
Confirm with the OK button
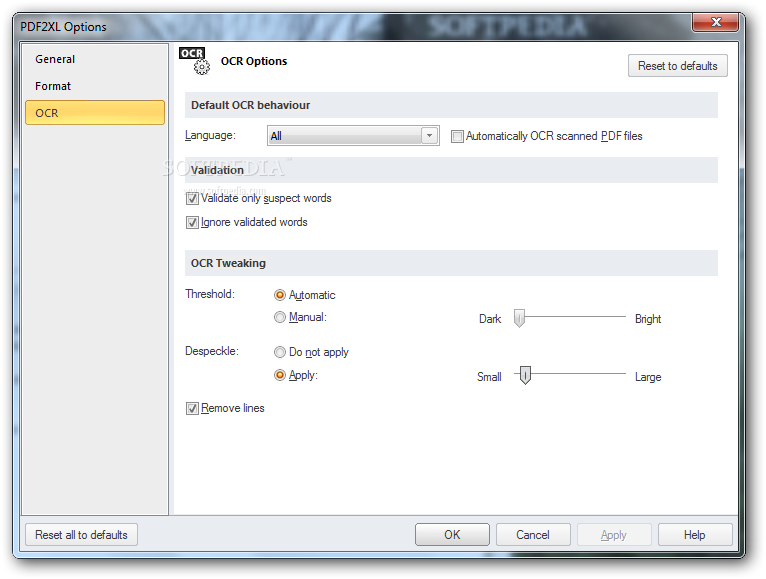452,535
